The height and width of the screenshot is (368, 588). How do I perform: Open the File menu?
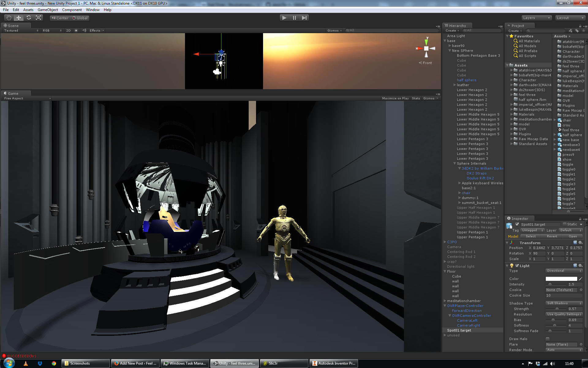click(6, 10)
